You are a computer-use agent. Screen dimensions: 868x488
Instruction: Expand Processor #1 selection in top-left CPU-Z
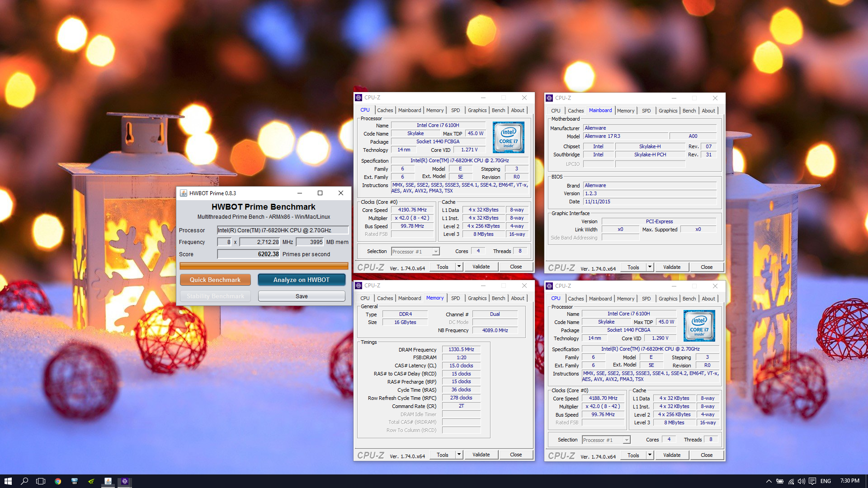click(436, 252)
